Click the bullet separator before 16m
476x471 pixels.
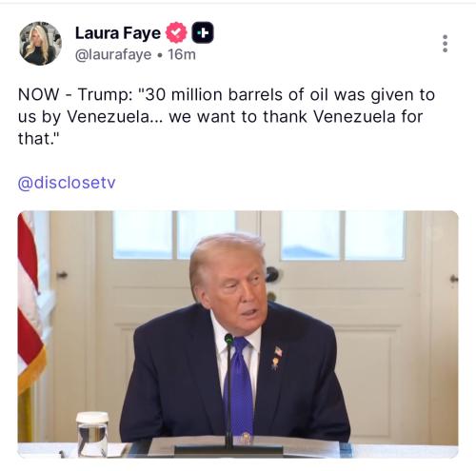[x=160, y=55]
